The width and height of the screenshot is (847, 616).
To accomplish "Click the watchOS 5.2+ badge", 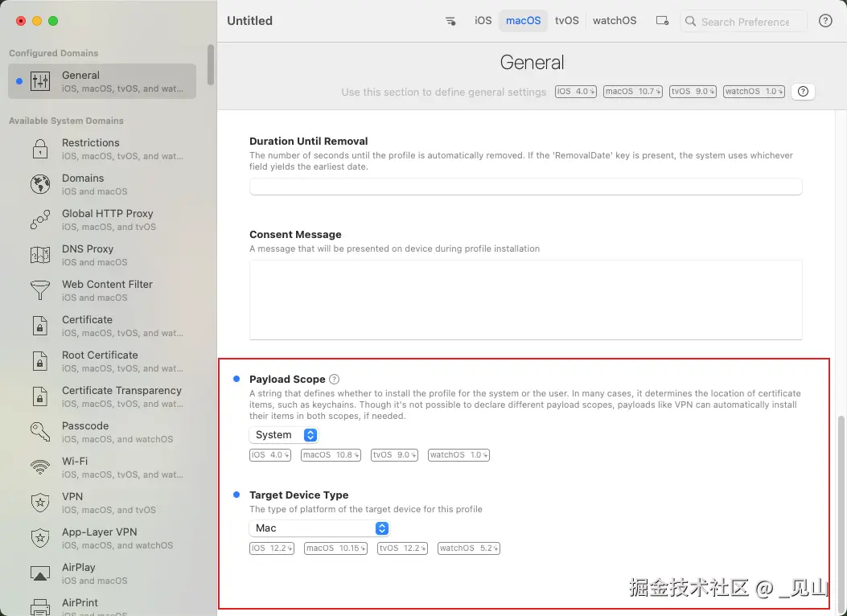I will click(x=468, y=548).
